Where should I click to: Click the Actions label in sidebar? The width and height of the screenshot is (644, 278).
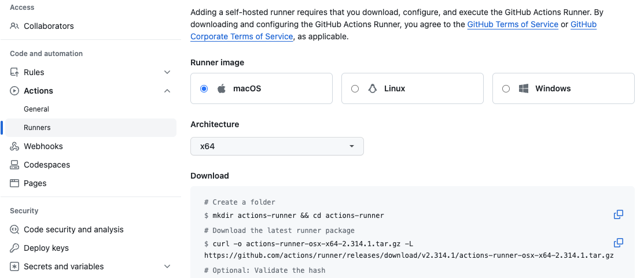pyautogui.click(x=38, y=91)
